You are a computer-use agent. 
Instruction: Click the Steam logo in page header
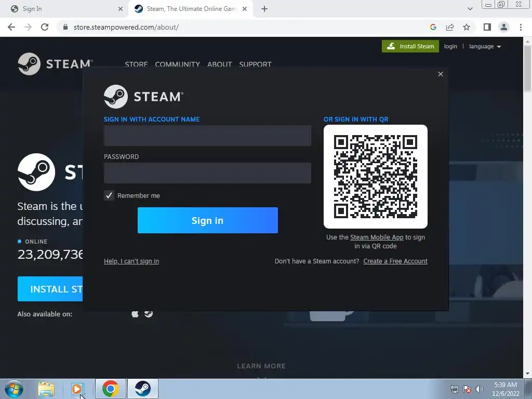[55, 64]
